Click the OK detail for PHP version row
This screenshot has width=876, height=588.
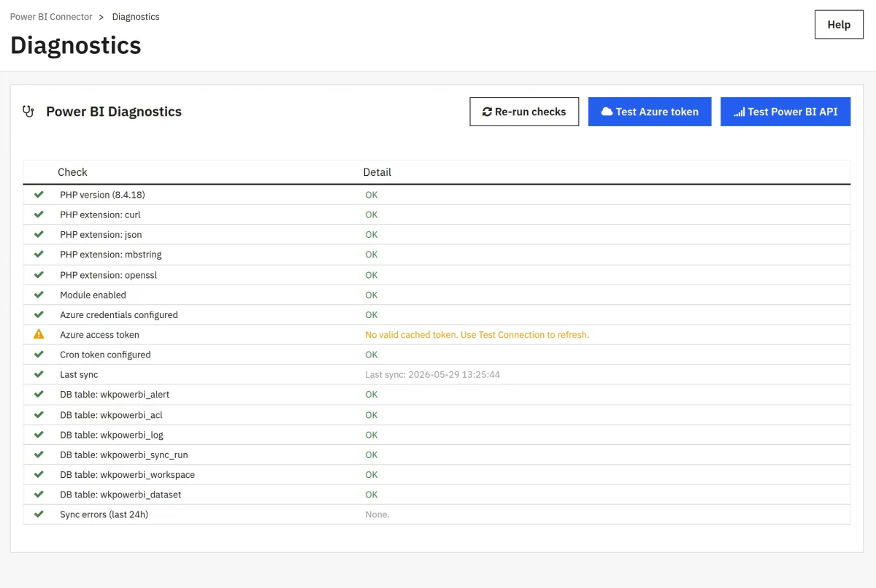tap(372, 195)
